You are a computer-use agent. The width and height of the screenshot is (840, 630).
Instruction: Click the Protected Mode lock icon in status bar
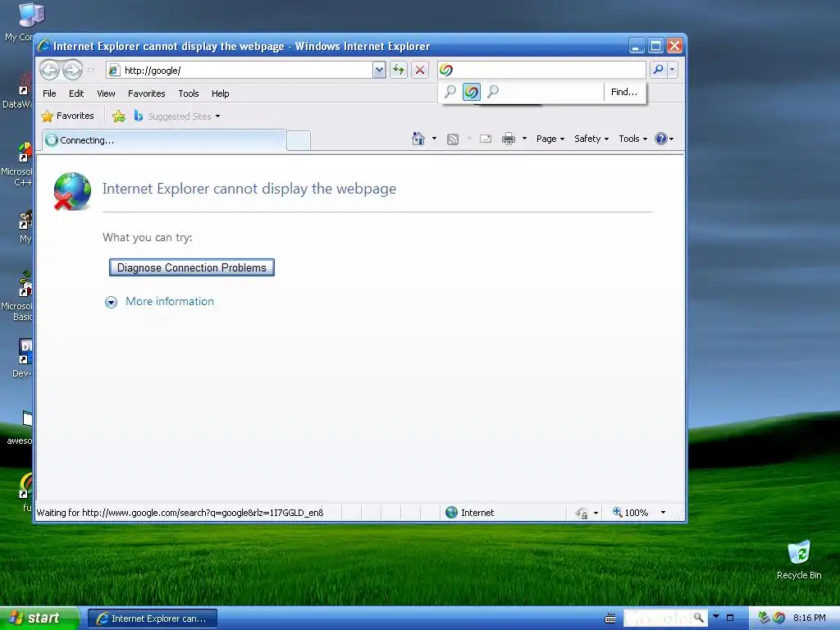582,513
